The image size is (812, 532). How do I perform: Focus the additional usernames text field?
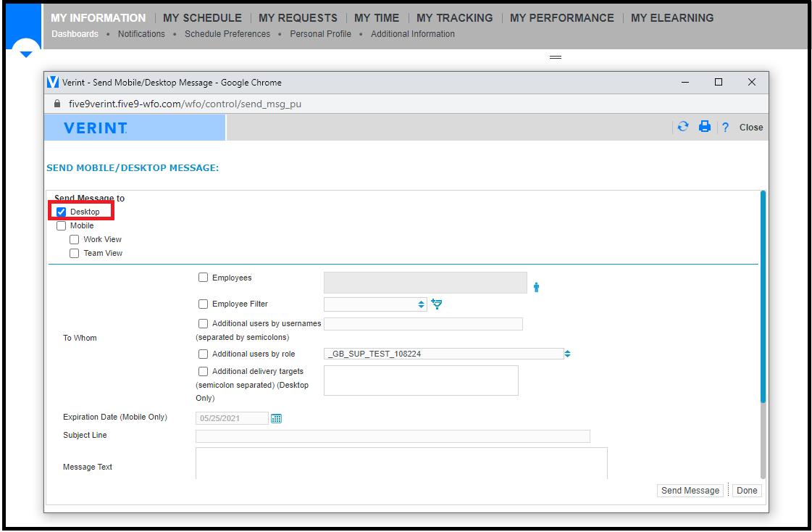pos(423,324)
